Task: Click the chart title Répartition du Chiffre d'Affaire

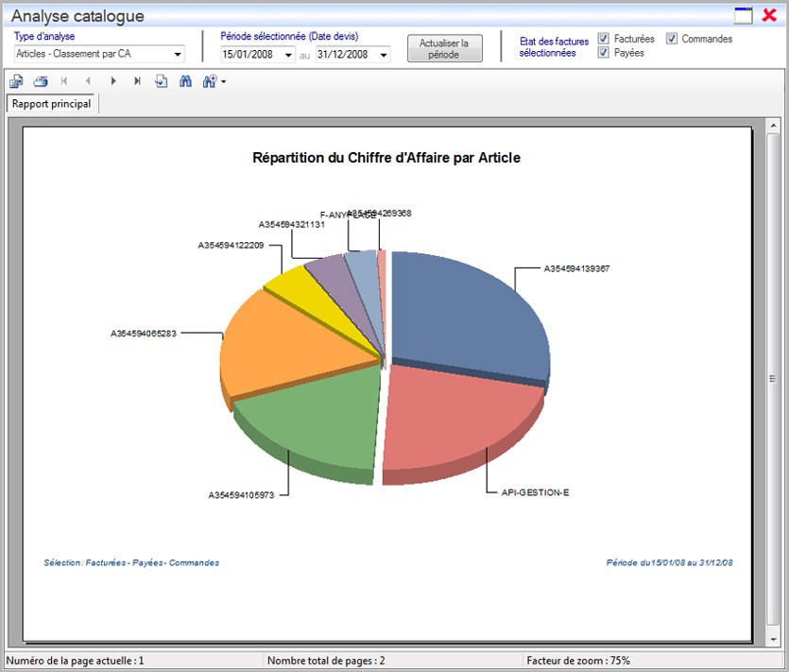Action: click(x=386, y=158)
